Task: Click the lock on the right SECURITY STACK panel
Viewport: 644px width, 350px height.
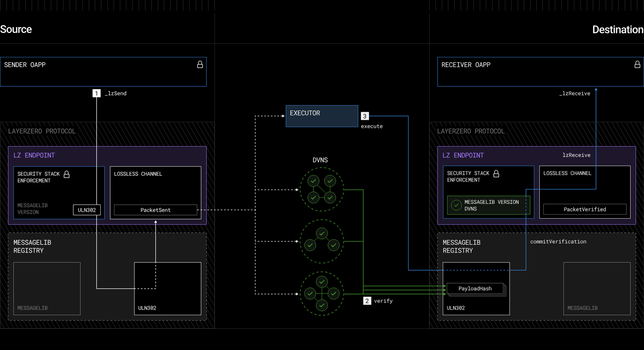Action: click(x=497, y=173)
